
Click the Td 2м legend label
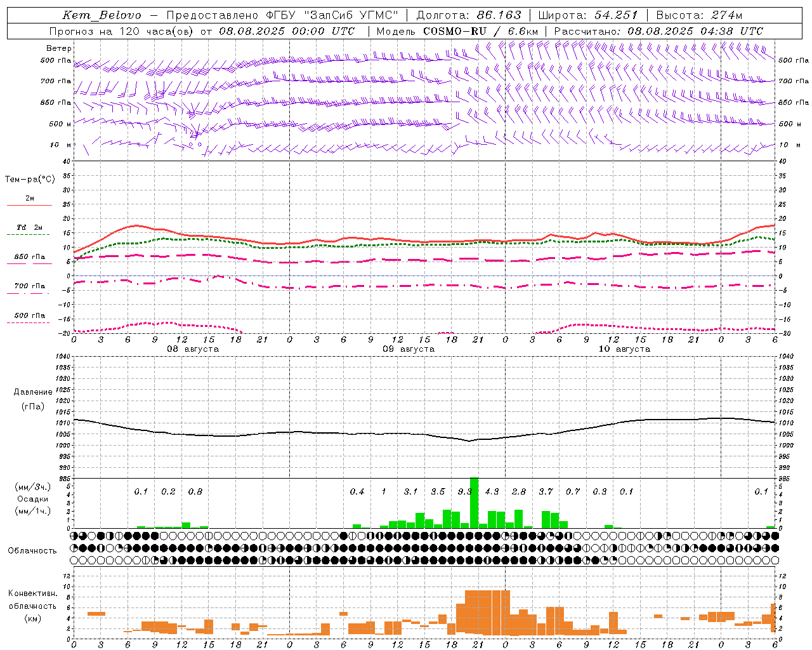coord(30,227)
